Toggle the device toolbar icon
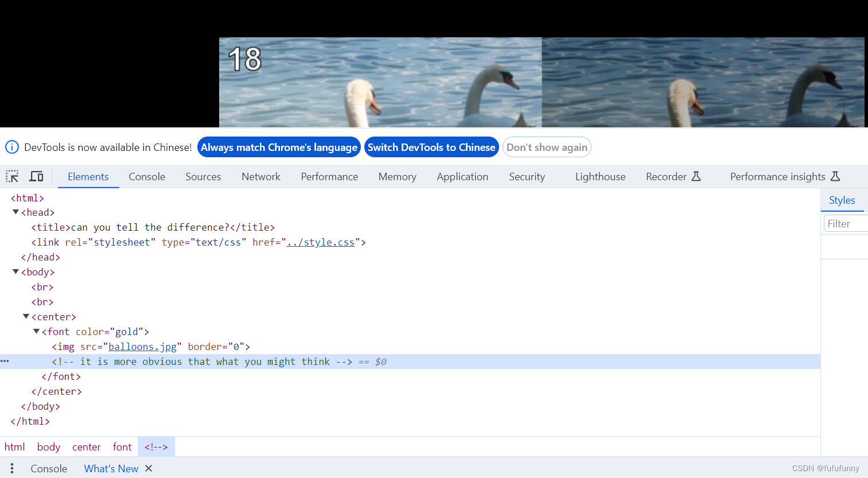Screen dimensions: 868x478 coord(37,176)
